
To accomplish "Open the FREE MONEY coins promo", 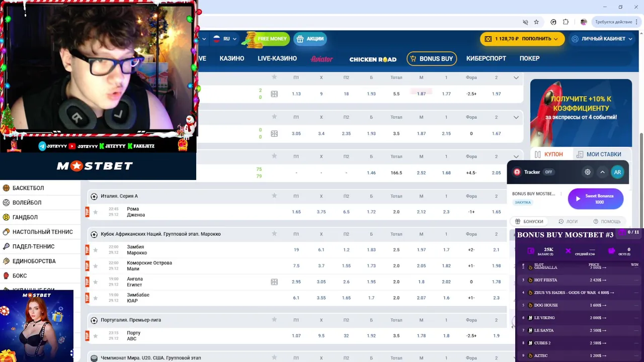I will (267, 39).
